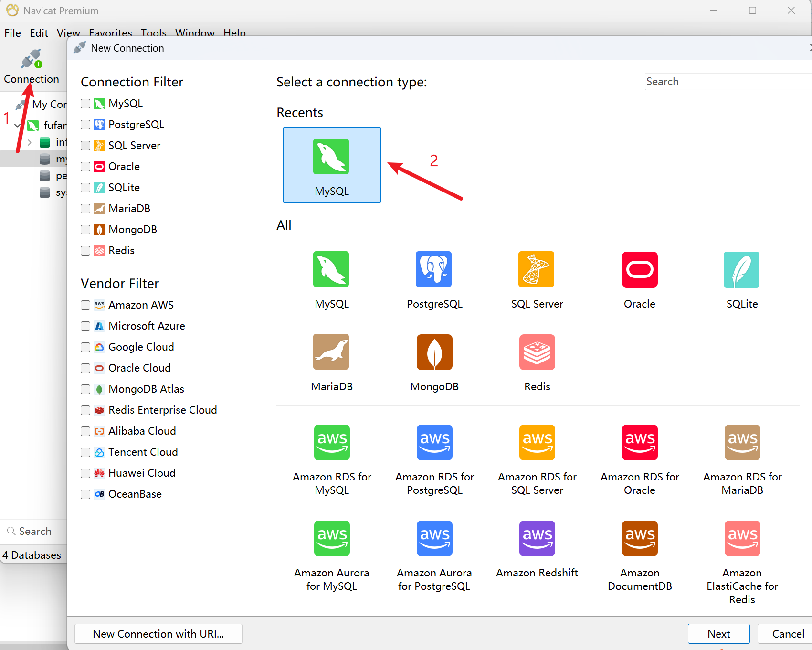The height and width of the screenshot is (650, 812).
Task: Toggle the Oracle Cloud vendor checkbox
Action: point(85,368)
